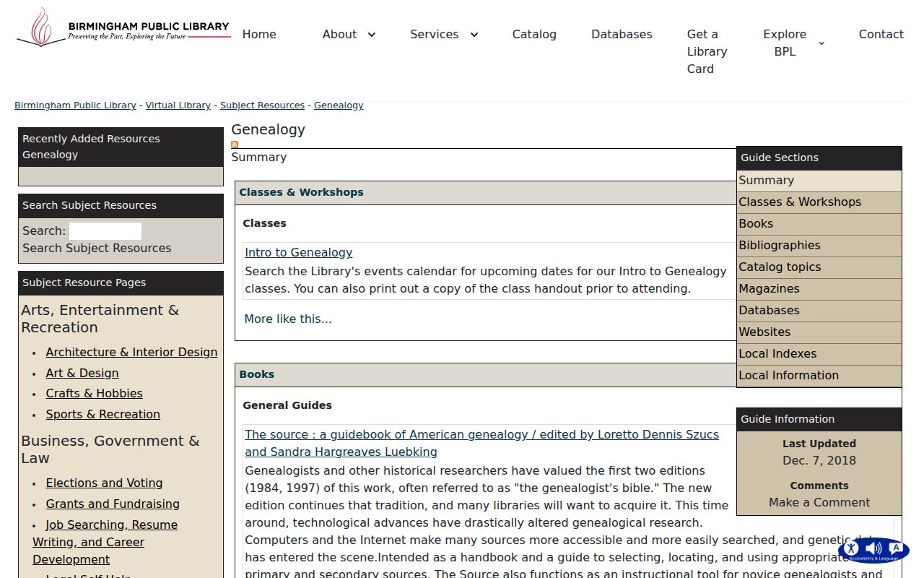The height and width of the screenshot is (578, 924).
Task: Focus the Search subject resources field
Action: pos(105,231)
